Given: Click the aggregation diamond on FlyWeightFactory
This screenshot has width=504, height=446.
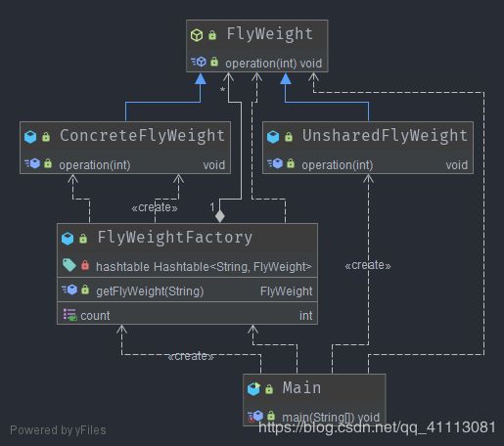Looking at the screenshot, I should click(220, 216).
